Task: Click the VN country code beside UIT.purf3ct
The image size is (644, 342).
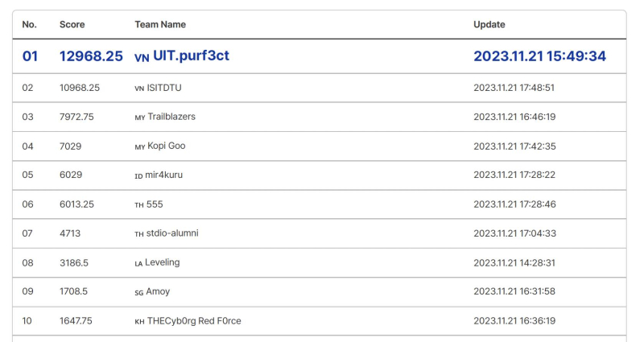Action: (x=142, y=58)
